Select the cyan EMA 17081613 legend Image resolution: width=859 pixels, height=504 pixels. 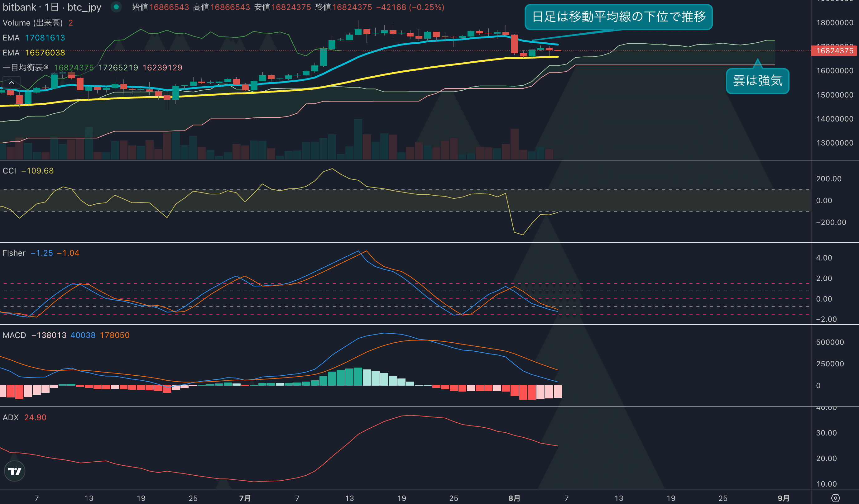pos(34,38)
